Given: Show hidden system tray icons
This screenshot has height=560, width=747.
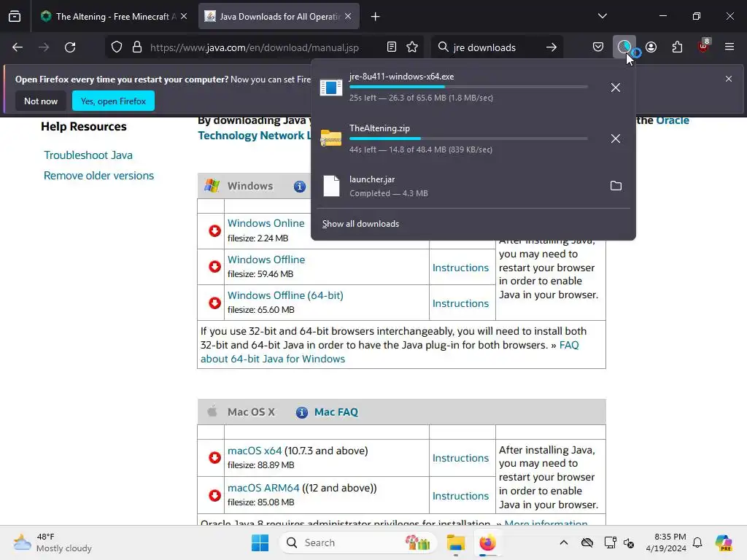Looking at the screenshot, I should (x=564, y=542).
